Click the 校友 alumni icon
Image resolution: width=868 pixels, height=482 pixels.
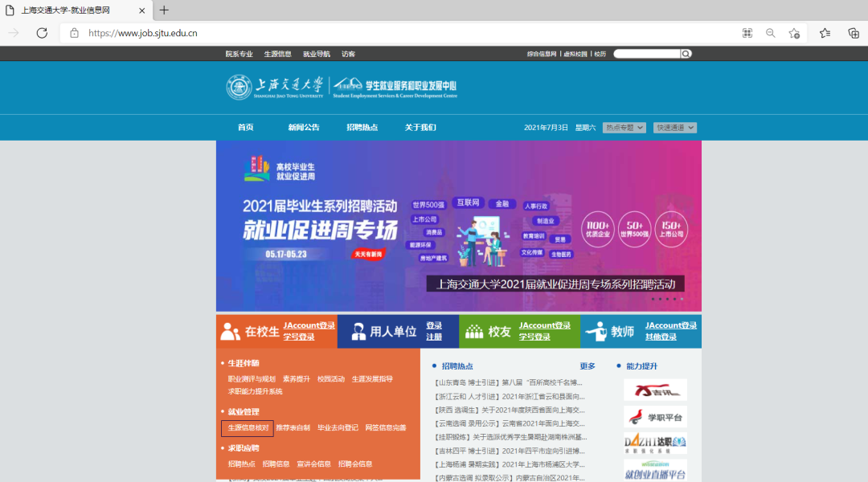pos(475,331)
